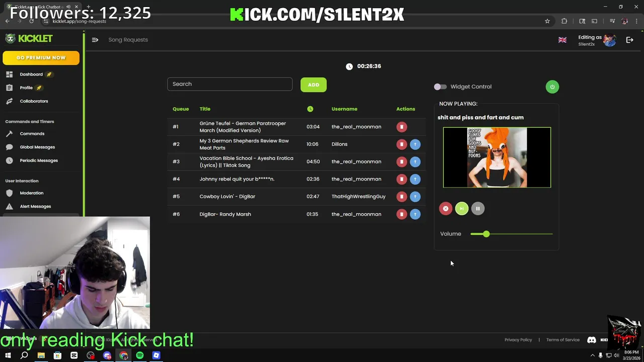Move Vacation Bible School song up
This screenshot has width=644, height=362.
(415, 162)
